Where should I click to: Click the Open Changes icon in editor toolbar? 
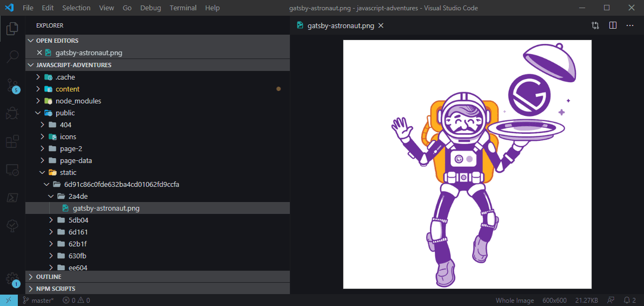[x=595, y=25]
